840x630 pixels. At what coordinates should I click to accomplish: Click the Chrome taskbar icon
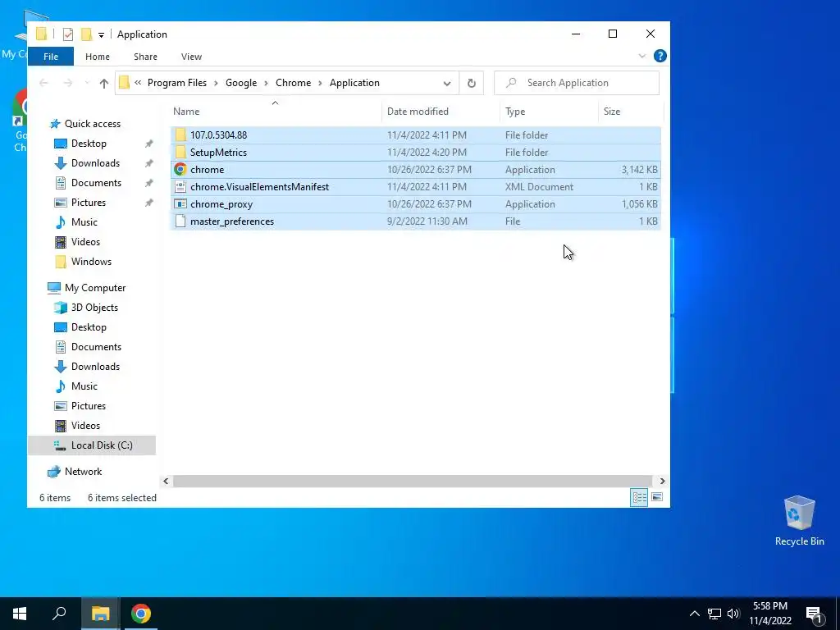(x=140, y=614)
